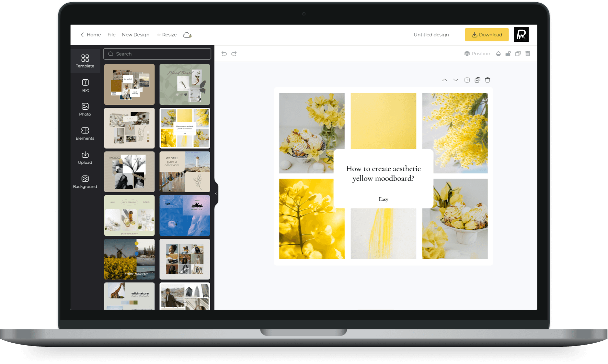Select the MOOD black-and-white template
608x364 pixels.
click(x=129, y=172)
